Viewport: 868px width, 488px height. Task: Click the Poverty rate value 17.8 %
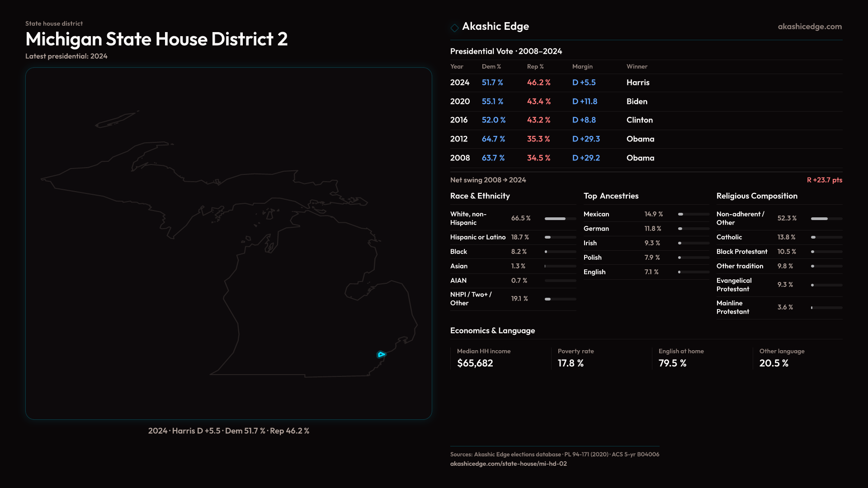[x=571, y=363]
